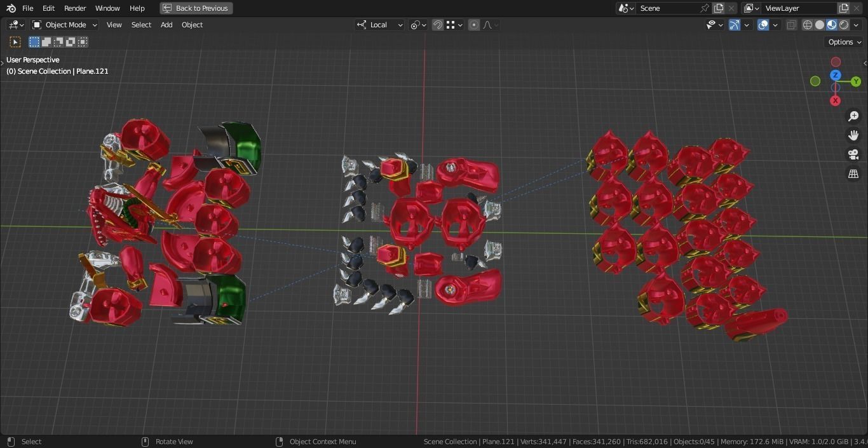Browse scenes with the scene icon
The width and height of the screenshot is (868, 448).
pyautogui.click(x=626, y=8)
